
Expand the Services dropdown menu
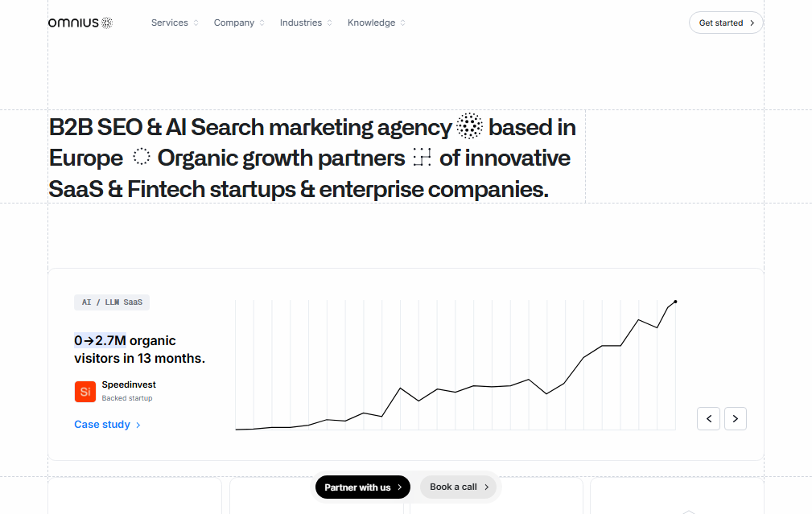point(175,23)
